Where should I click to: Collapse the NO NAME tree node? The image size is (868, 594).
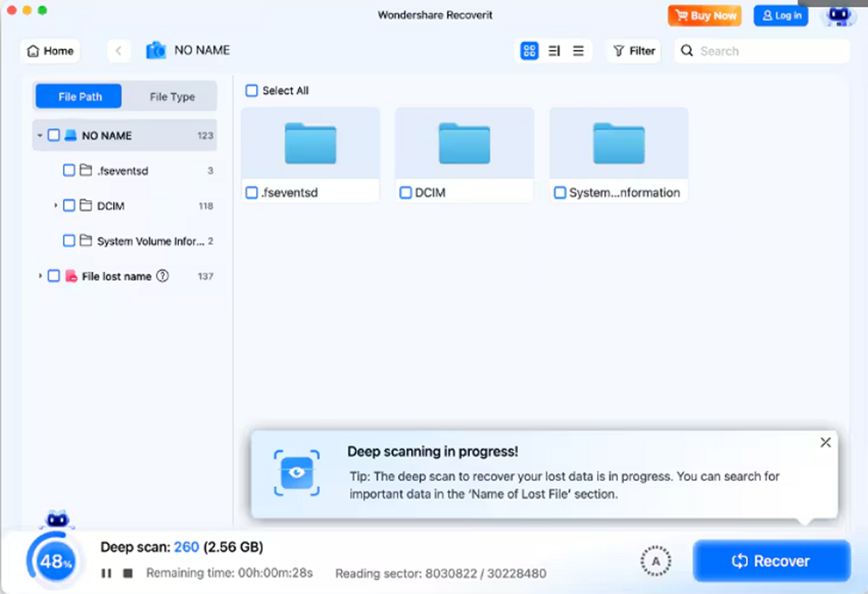point(40,135)
